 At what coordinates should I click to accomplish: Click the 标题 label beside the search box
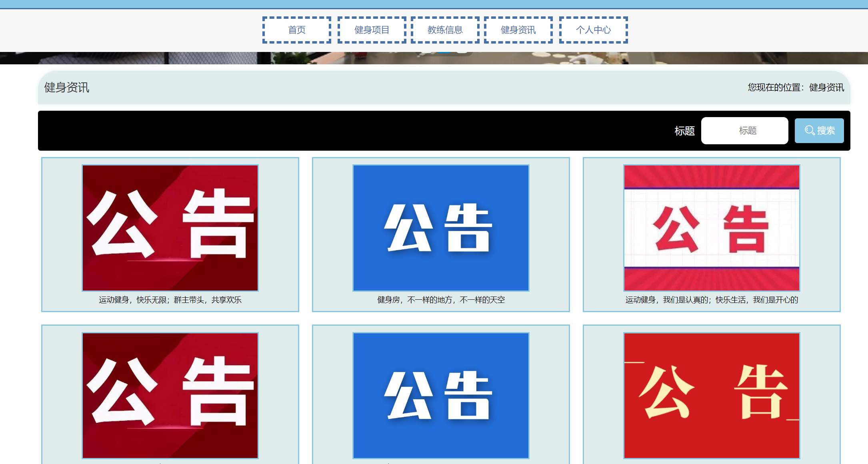click(x=684, y=131)
